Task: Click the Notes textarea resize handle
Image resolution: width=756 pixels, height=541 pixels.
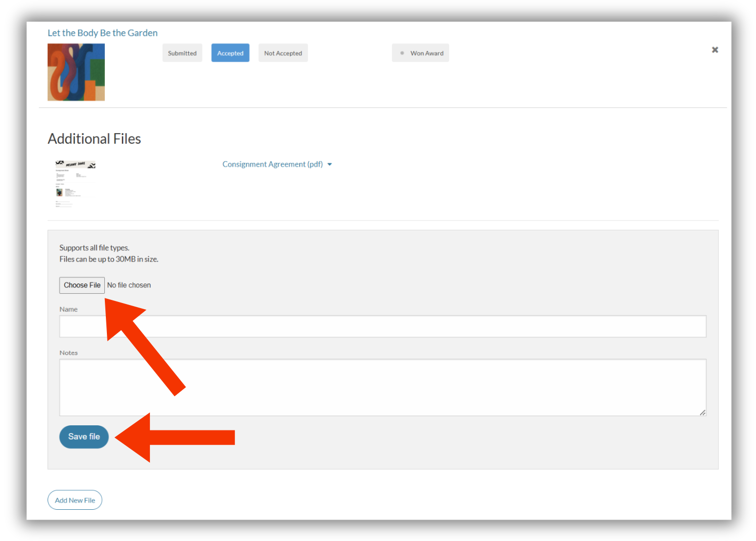Action: click(703, 413)
